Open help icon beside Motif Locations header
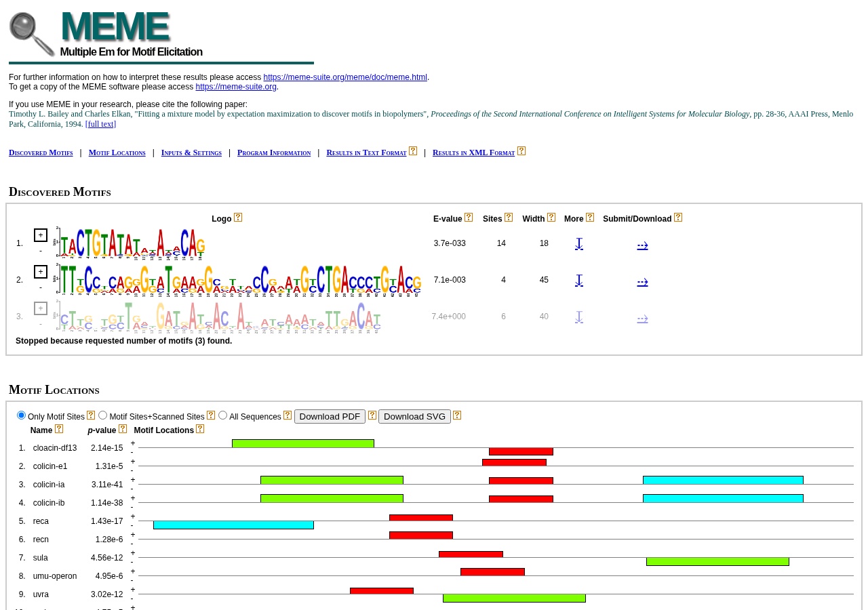 pyautogui.click(x=200, y=429)
